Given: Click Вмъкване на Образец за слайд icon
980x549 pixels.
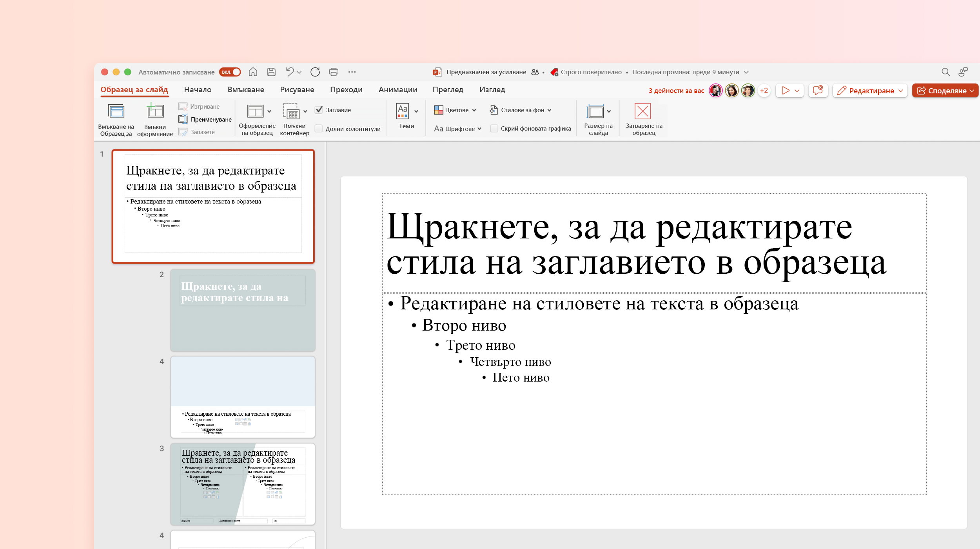Looking at the screenshot, I should pos(116,111).
